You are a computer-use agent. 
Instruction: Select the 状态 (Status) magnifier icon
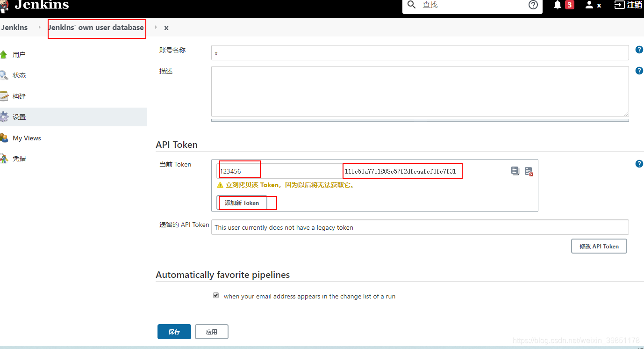click(6, 75)
